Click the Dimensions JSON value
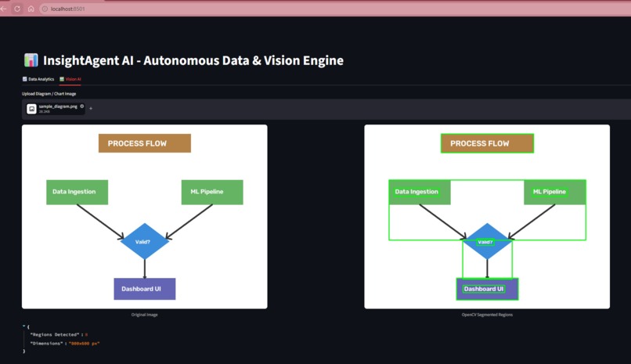Screen dimensions: 631x364 (x=84, y=344)
